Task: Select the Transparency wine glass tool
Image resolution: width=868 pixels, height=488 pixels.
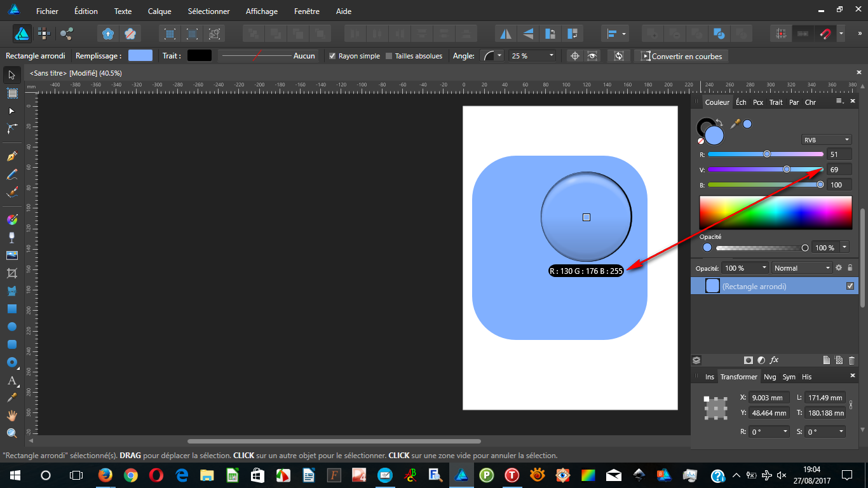Action: 11,238
